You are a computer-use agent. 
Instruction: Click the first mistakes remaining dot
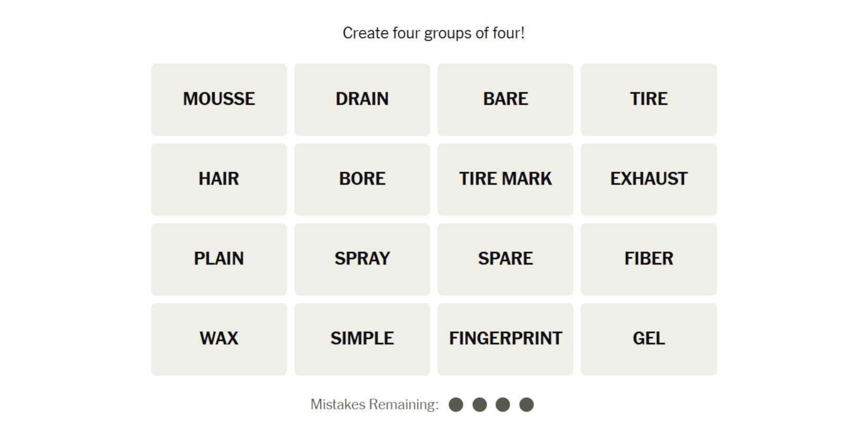point(456,405)
